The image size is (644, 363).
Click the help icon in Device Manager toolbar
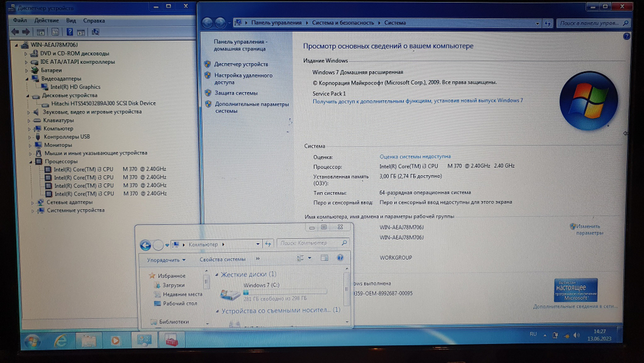[x=70, y=32]
